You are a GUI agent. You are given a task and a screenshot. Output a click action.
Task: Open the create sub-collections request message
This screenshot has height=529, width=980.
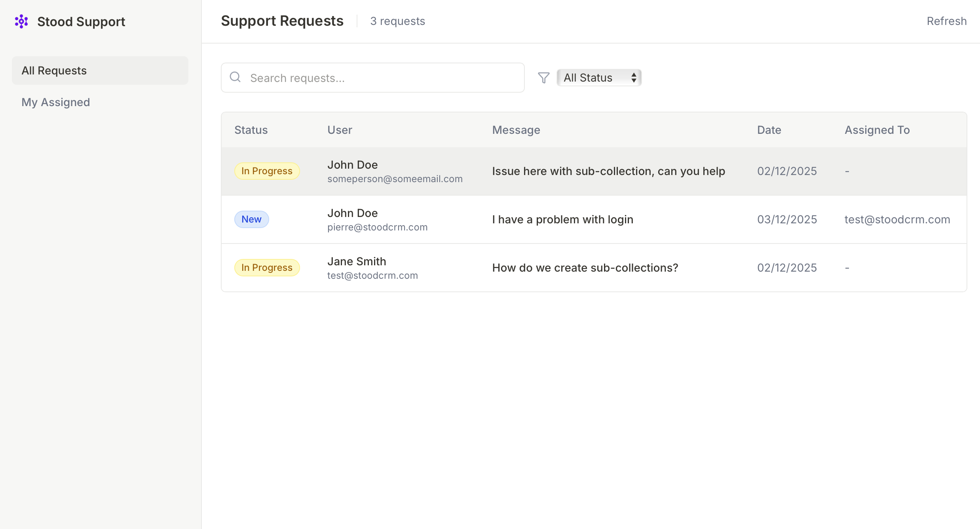coord(585,268)
